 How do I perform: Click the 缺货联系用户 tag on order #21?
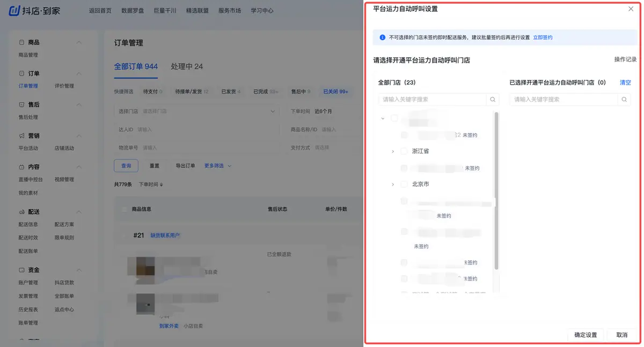[x=165, y=235]
